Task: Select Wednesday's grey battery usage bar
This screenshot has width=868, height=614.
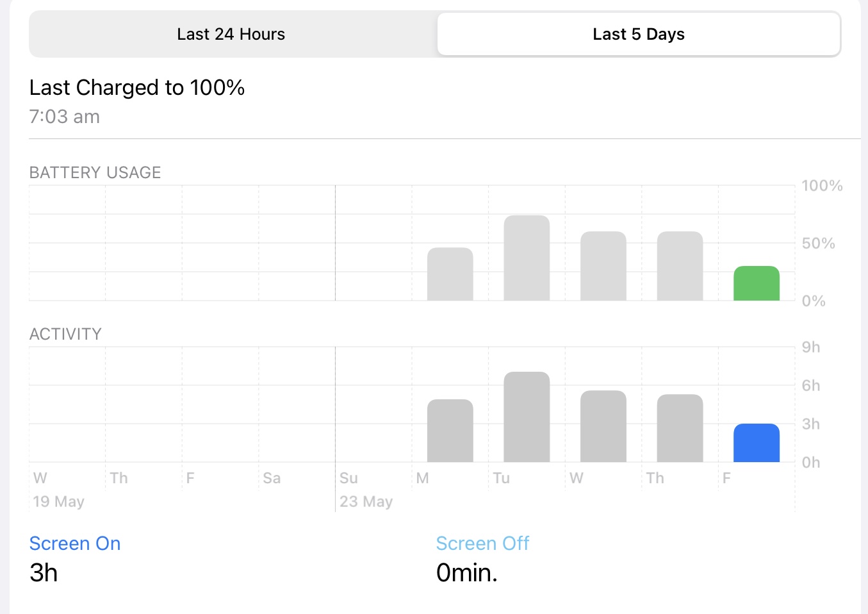Action: click(x=603, y=266)
